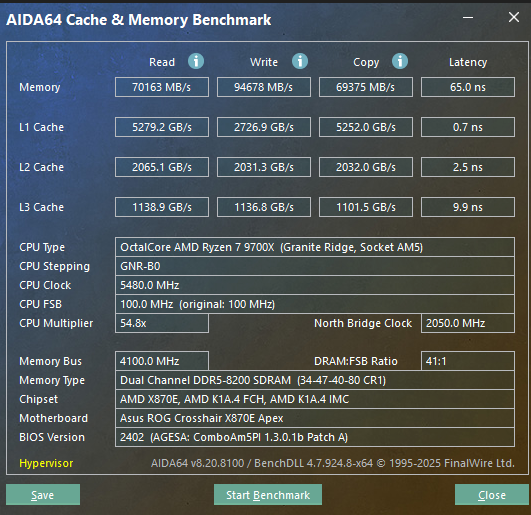Click the Chipset label
The width and height of the screenshot is (531, 515).
(39, 399)
